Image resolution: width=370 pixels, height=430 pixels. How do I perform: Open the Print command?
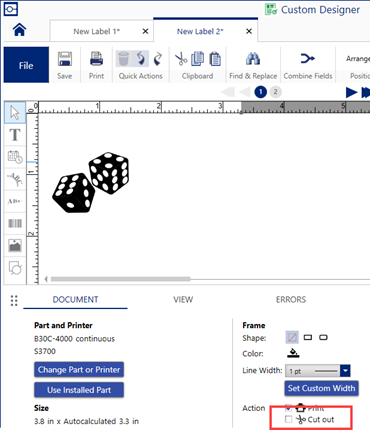click(x=96, y=59)
